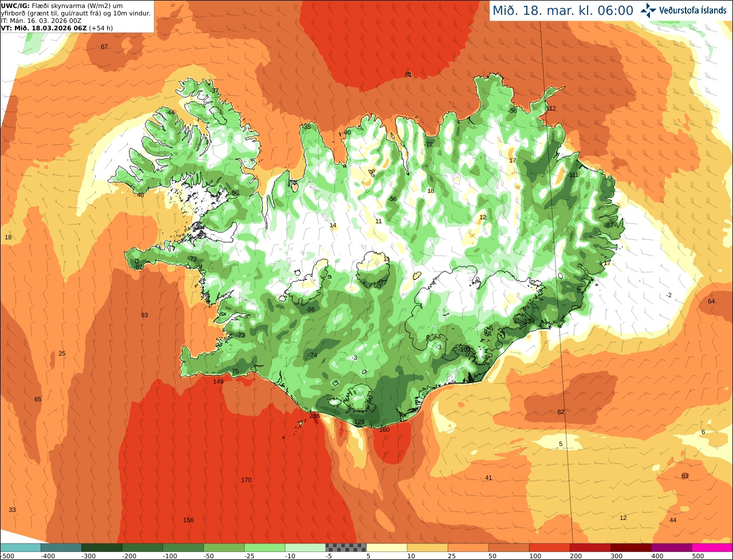Pick the light green swatch labeled -25
733x560 pixels.
coord(265,547)
